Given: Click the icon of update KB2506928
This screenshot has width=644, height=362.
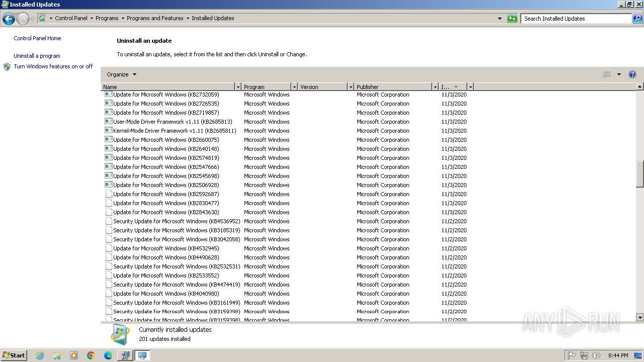Looking at the screenshot, I should [108, 185].
